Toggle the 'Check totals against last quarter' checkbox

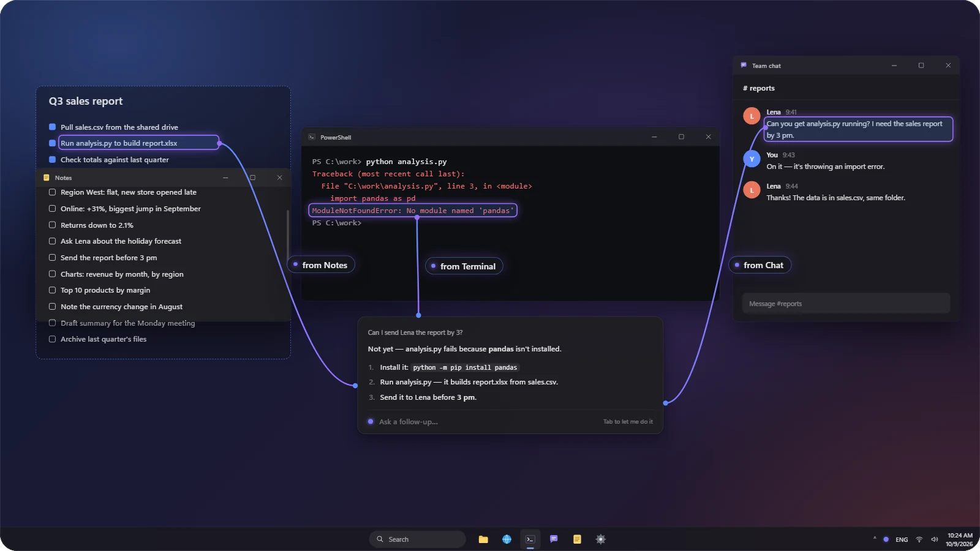tap(52, 159)
